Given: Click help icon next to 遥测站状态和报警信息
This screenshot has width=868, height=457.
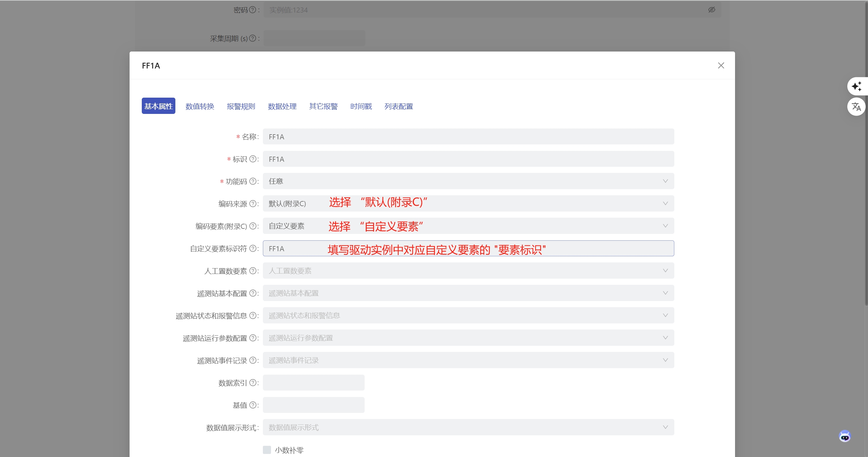Looking at the screenshot, I should [253, 316].
